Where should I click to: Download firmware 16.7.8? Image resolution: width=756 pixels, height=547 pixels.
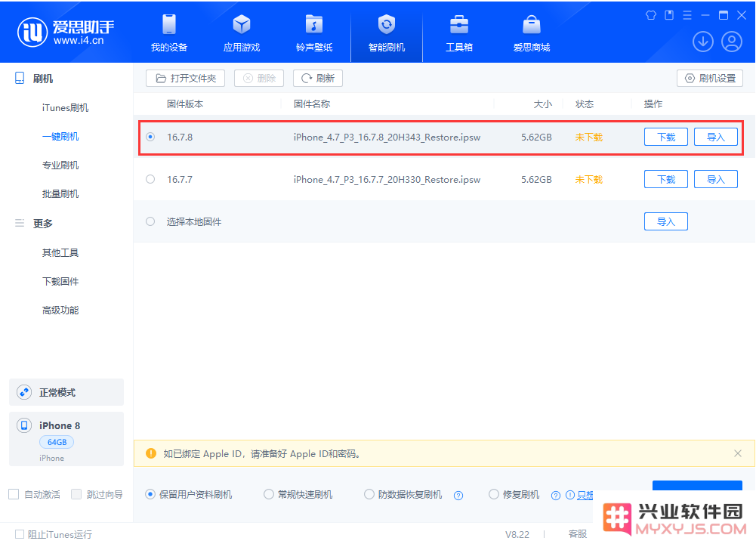click(666, 137)
